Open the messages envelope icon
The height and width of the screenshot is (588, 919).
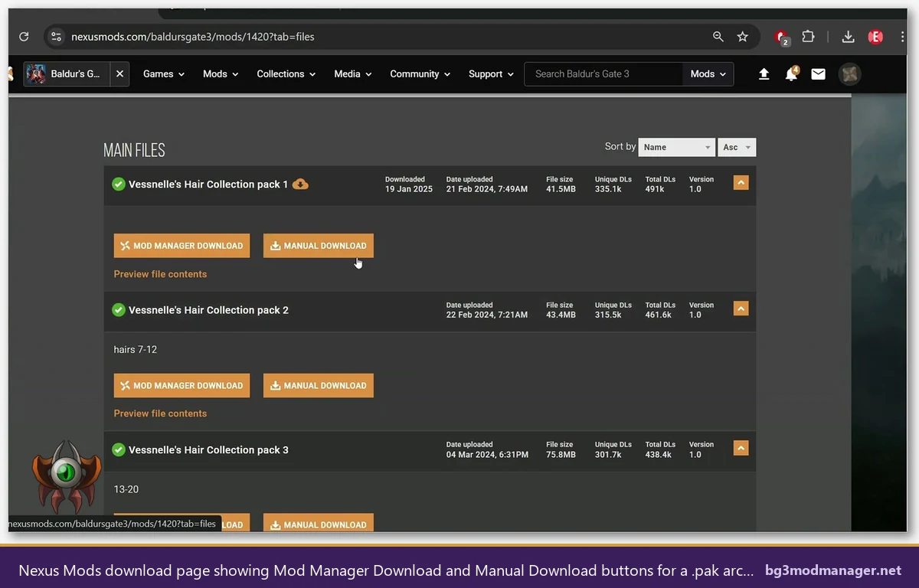[x=818, y=74]
